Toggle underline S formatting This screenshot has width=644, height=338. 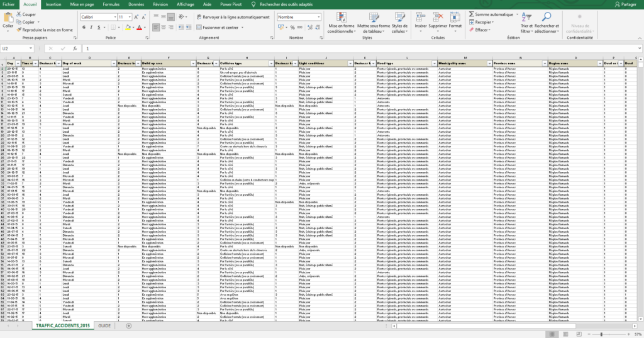(99, 28)
